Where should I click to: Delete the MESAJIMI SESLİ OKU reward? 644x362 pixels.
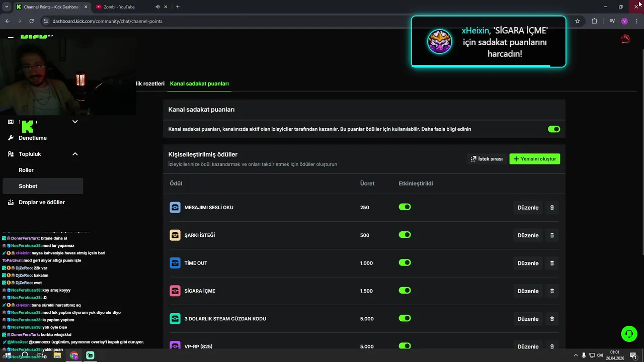tap(552, 208)
